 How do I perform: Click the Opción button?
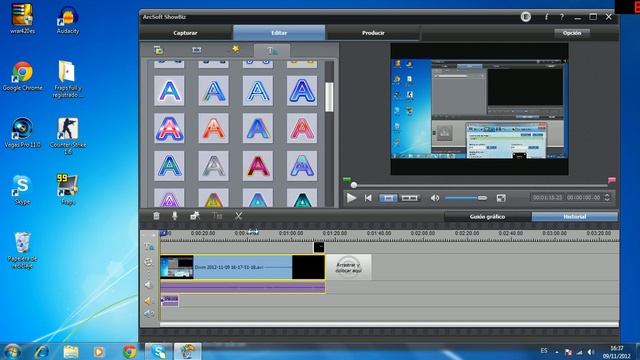[x=572, y=33]
